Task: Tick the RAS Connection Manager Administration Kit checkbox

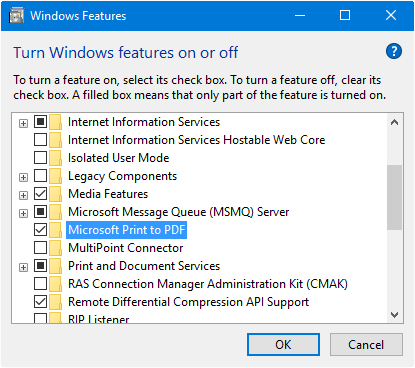Action: pyautogui.click(x=40, y=283)
